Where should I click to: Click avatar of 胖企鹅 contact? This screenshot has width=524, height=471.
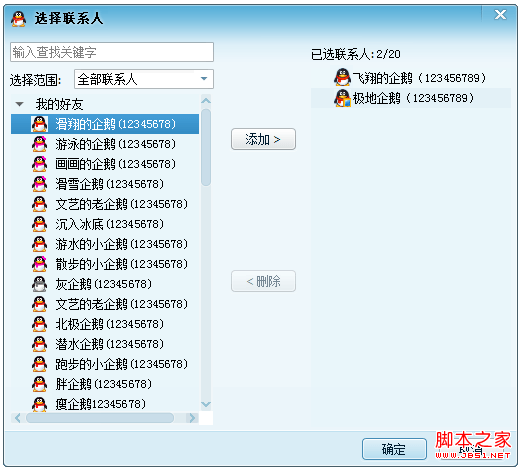click(39, 384)
